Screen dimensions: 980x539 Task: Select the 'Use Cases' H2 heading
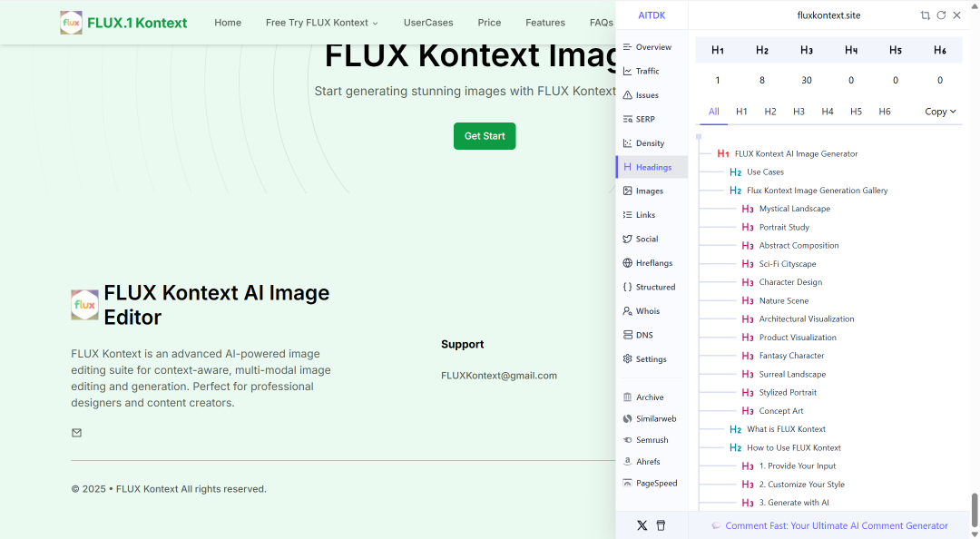pos(765,172)
